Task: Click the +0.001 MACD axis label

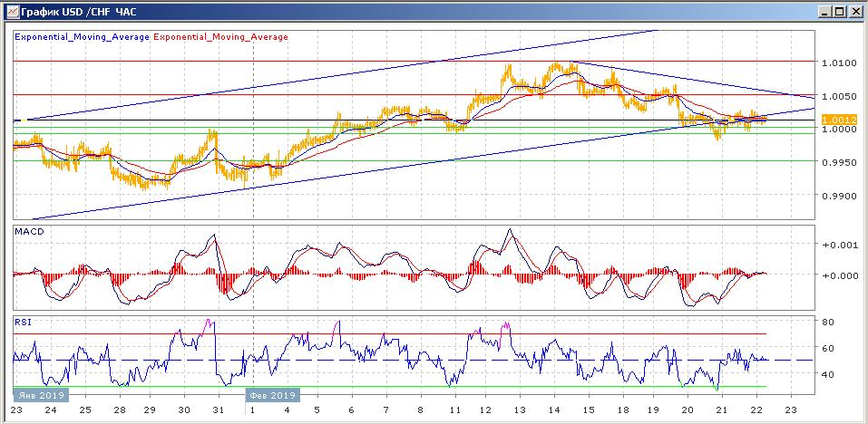Action: [838, 245]
